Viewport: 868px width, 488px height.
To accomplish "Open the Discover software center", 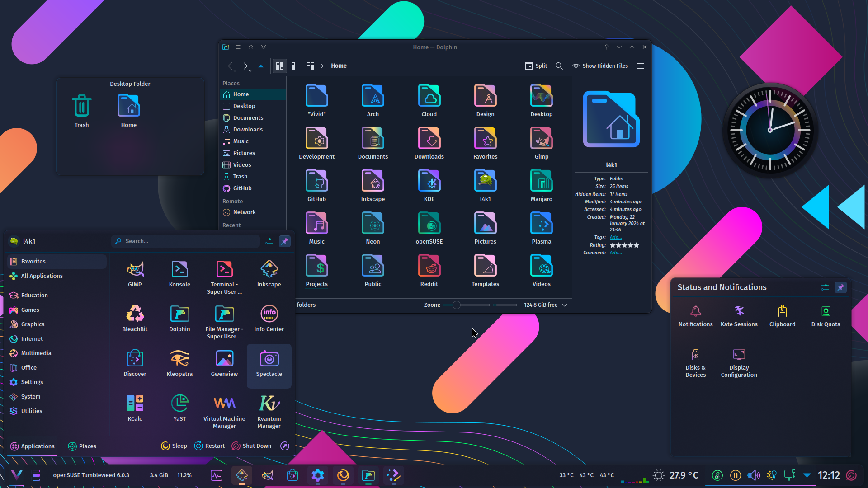I will (x=135, y=364).
